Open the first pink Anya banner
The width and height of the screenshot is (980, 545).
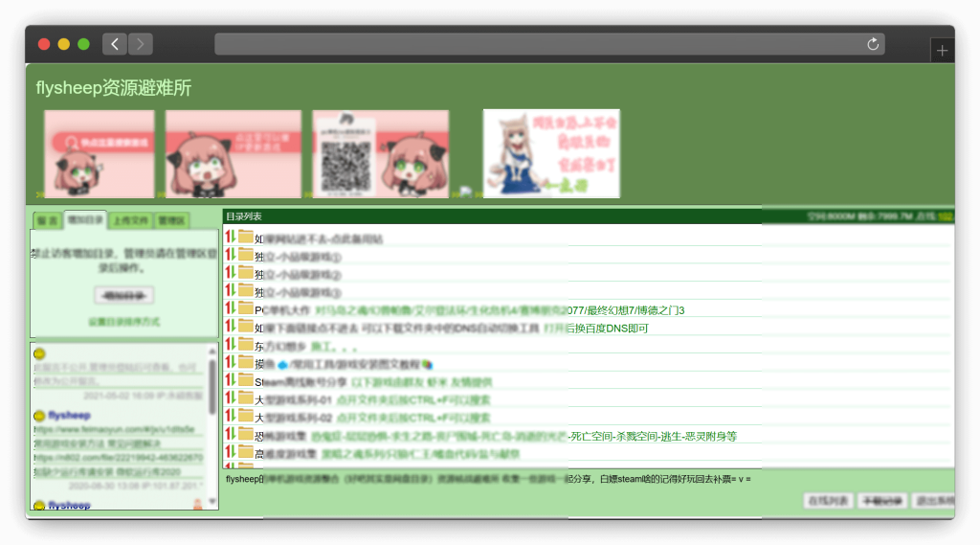[100, 154]
